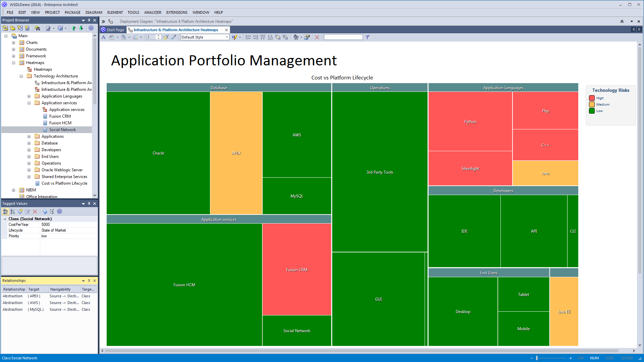Collapse the Heatmaps tree node
This screenshot has width=644, height=362.
coord(14,63)
